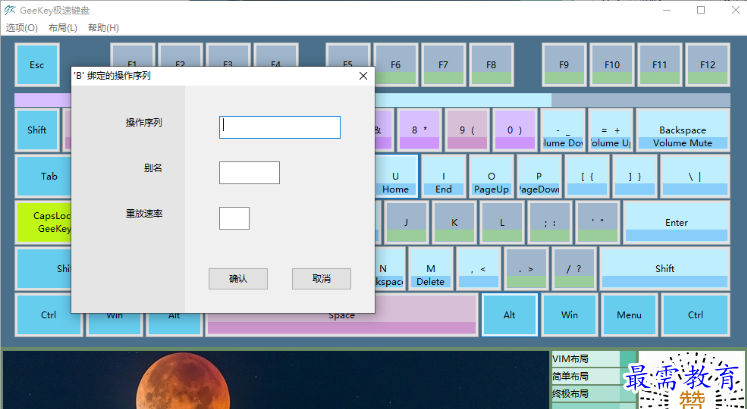Click the backslash \ | key
747x409 pixels.
click(x=695, y=176)
